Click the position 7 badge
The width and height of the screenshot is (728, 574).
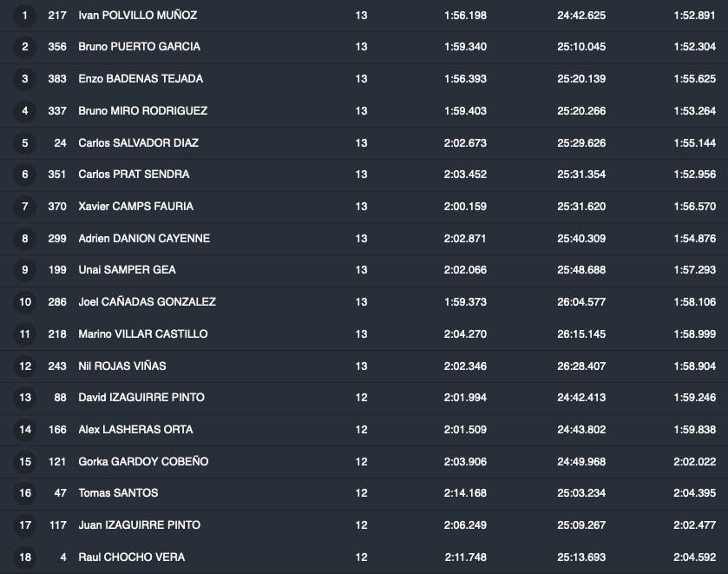pos(25,207)
